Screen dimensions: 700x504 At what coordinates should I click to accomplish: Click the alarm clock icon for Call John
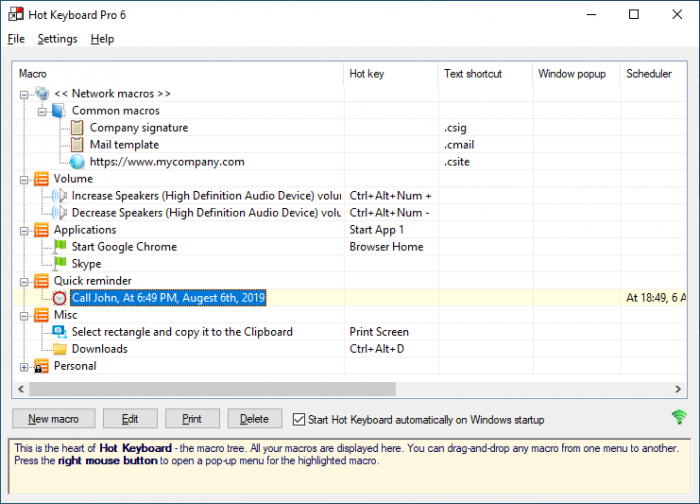(x=59, y=298)
